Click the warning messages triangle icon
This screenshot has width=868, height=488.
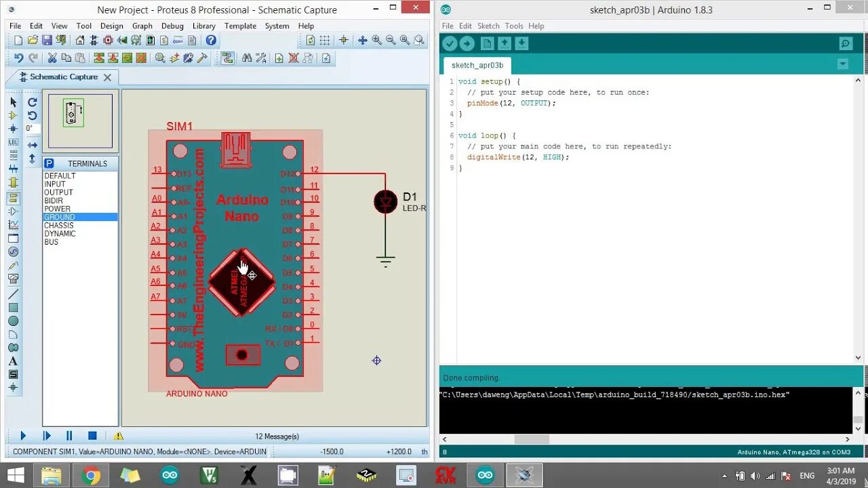tap(119, 436)
